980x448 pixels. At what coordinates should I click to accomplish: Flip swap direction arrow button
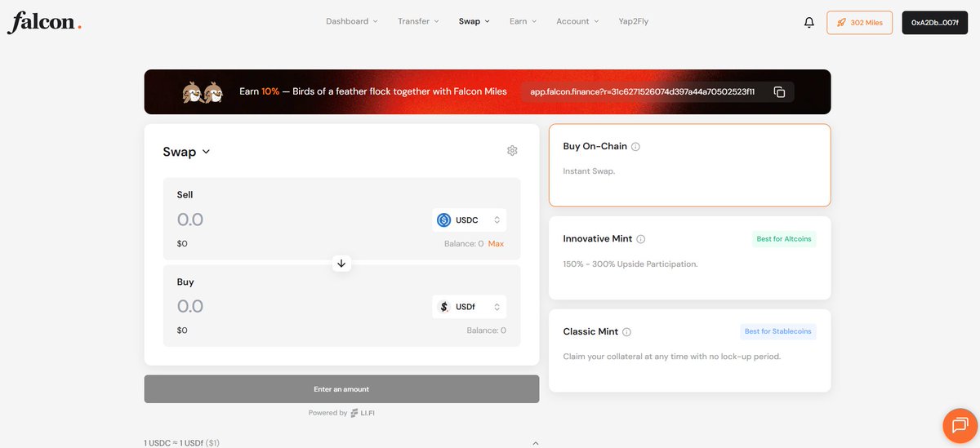pos(341,264)
